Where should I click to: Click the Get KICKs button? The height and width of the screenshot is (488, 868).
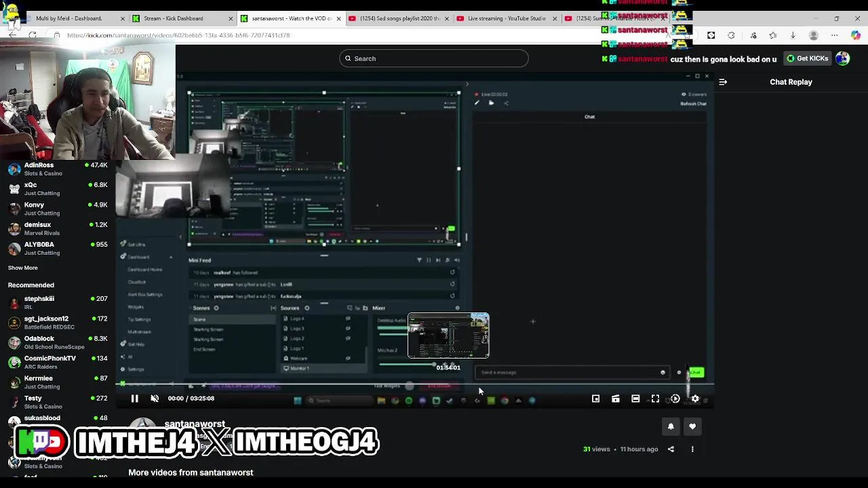coord(807,58)
